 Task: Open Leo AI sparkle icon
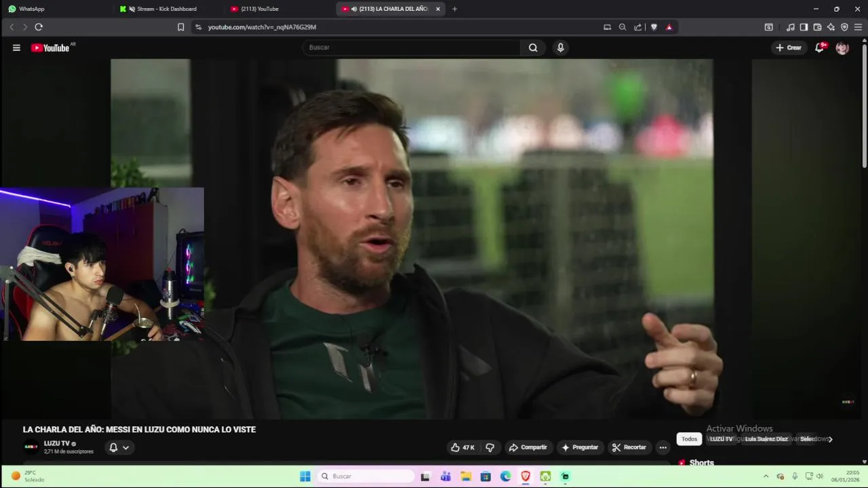(831, 27)
